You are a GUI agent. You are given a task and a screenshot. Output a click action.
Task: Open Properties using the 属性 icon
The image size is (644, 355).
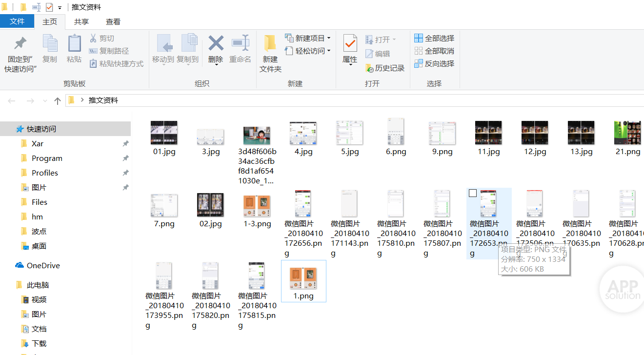(x=350, y=46)
